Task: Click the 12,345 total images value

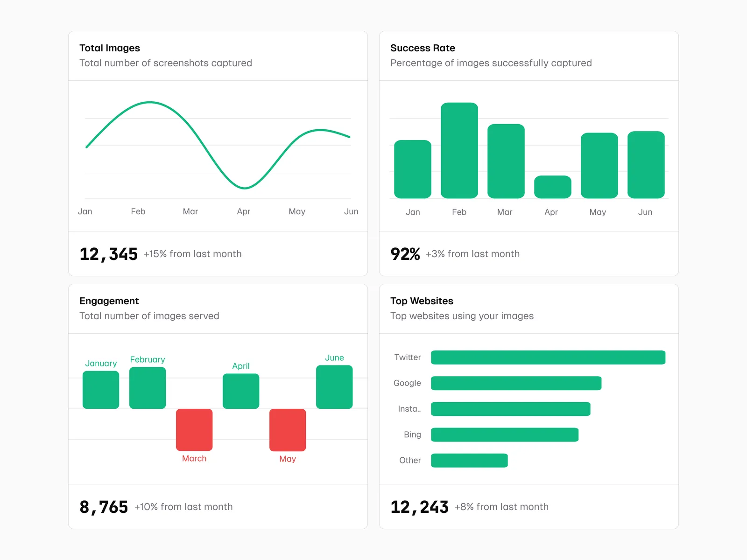Action: [x=108, y=254]
